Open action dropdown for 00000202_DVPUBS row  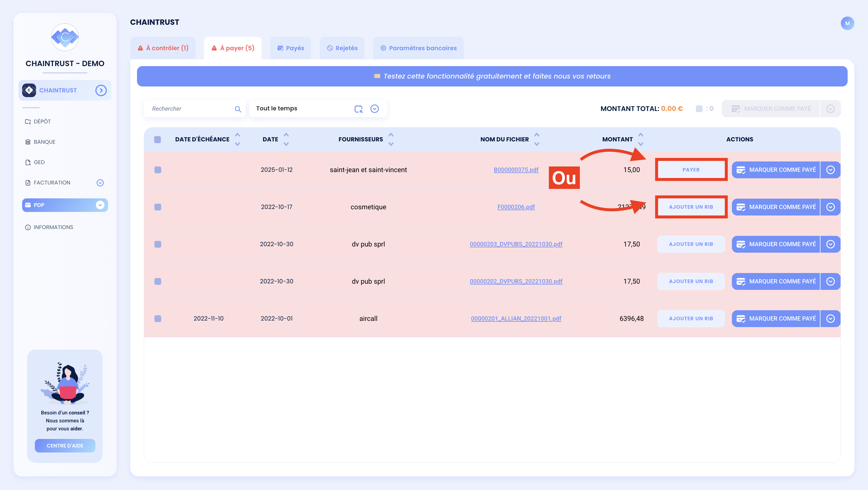831,281
